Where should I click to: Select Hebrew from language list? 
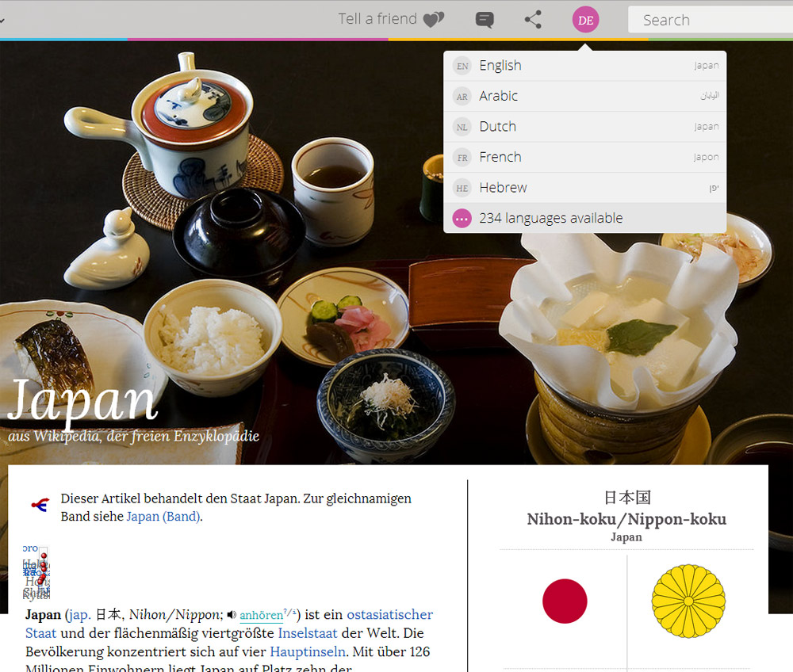(584, 188)
